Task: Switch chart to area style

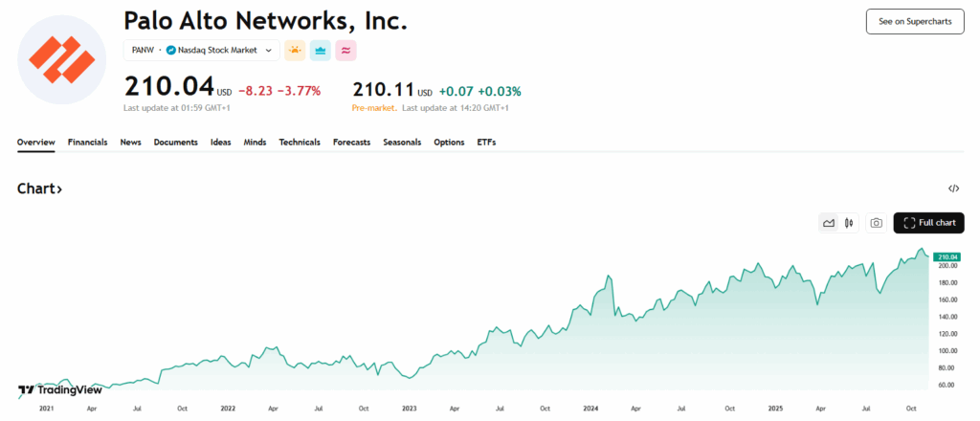Action: pos(829,223)
